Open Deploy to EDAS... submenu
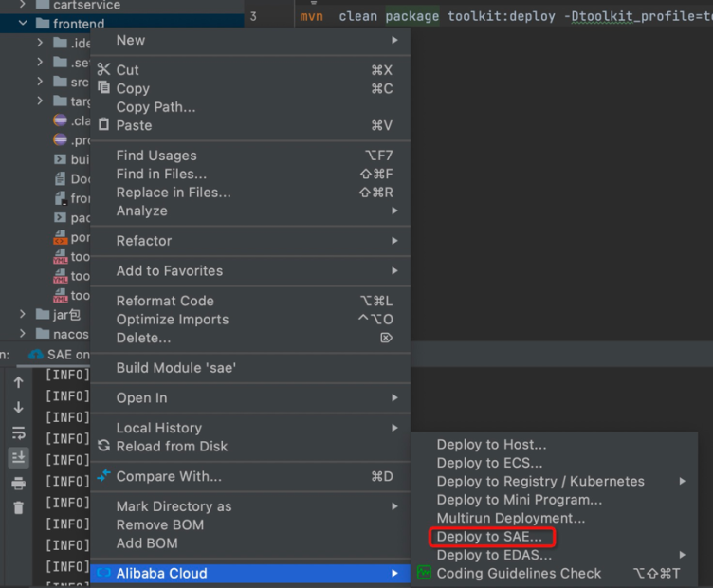The height and width of the screenshot is (588, 713). (555, 555)
